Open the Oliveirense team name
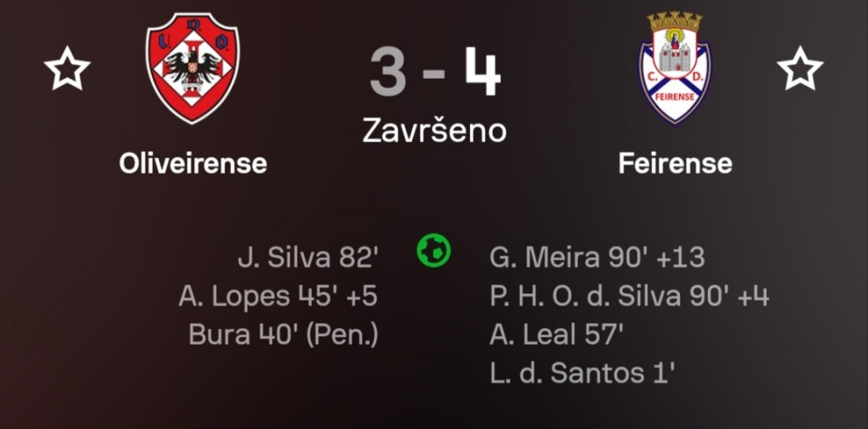Screen dimensions: 868x429 193,164
